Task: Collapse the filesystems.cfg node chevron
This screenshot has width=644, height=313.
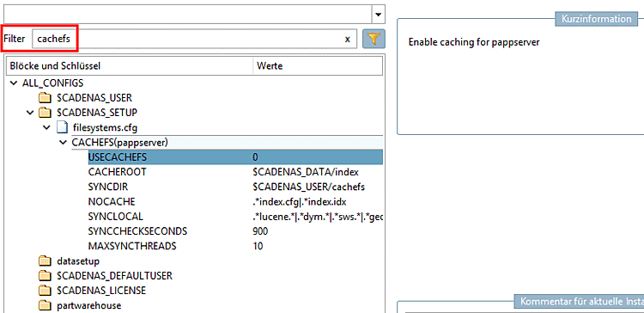Action: [46, 127]
